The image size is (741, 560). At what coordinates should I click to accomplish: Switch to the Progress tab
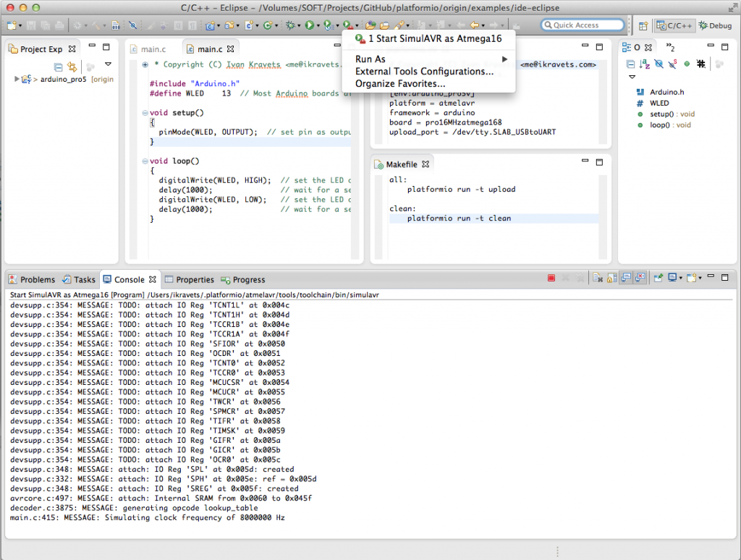pos(243,280)
